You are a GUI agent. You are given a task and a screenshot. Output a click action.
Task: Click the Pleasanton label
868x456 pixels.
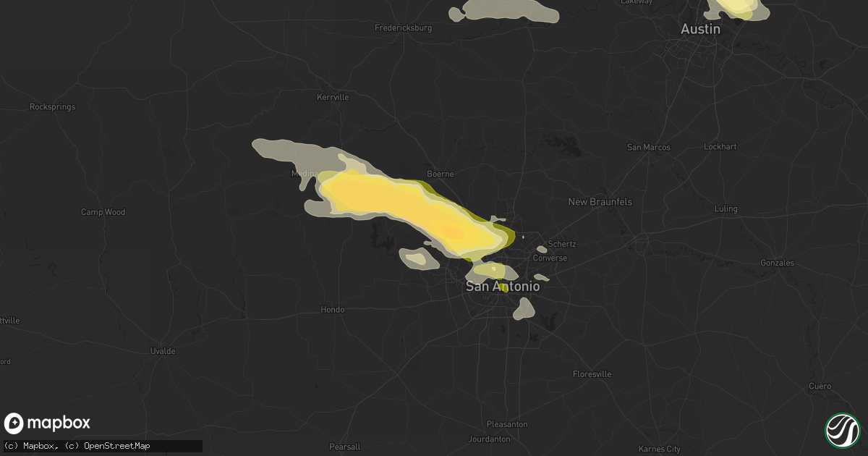(507, 425)
